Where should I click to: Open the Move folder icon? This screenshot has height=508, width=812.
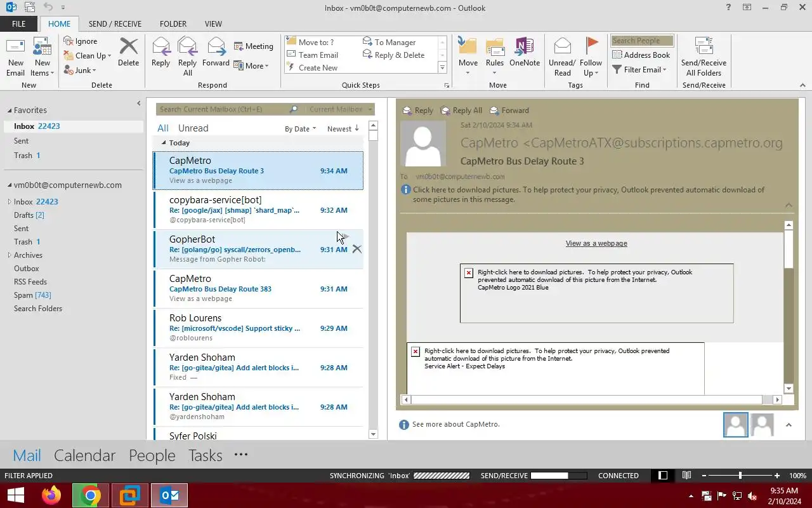(468, 47)
